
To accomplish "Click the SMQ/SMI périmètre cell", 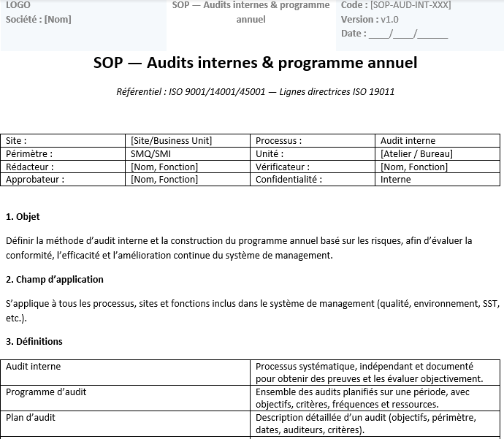I will pos(150,153).
